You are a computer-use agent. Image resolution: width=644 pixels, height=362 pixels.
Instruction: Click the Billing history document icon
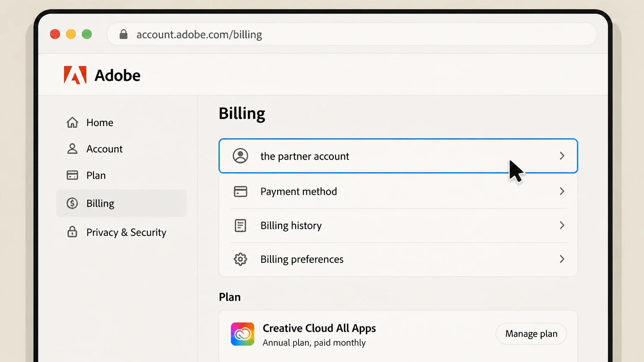240,225
